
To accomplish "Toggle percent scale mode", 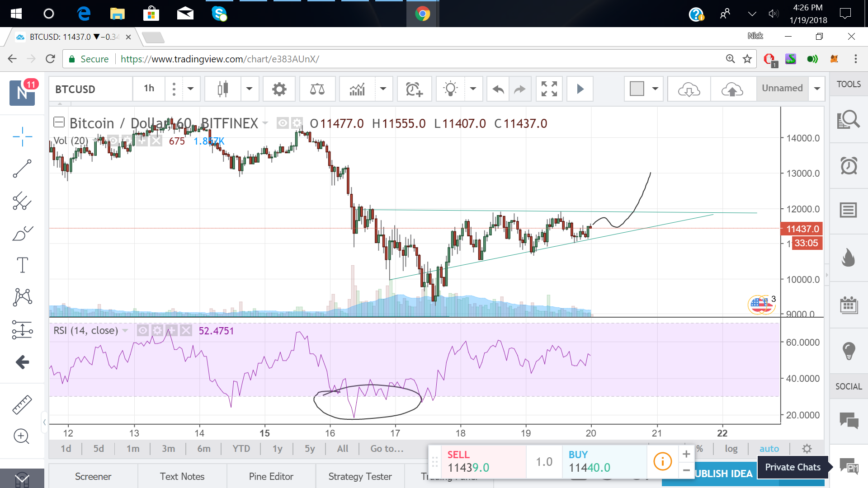I will pos(699,449).
